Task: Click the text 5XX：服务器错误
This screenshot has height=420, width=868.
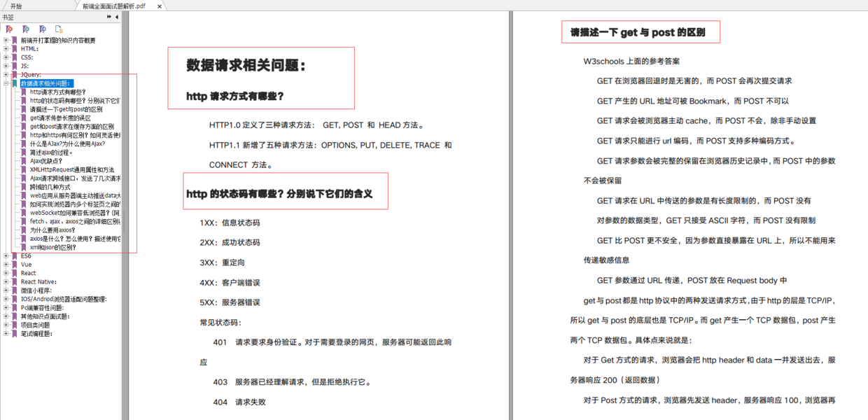Action: tap(230, 302)
